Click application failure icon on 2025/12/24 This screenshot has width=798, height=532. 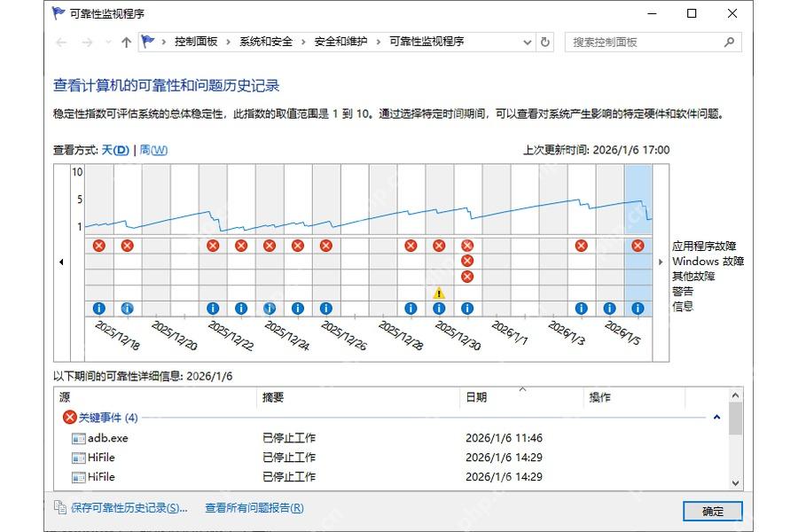tap(270, 246)
